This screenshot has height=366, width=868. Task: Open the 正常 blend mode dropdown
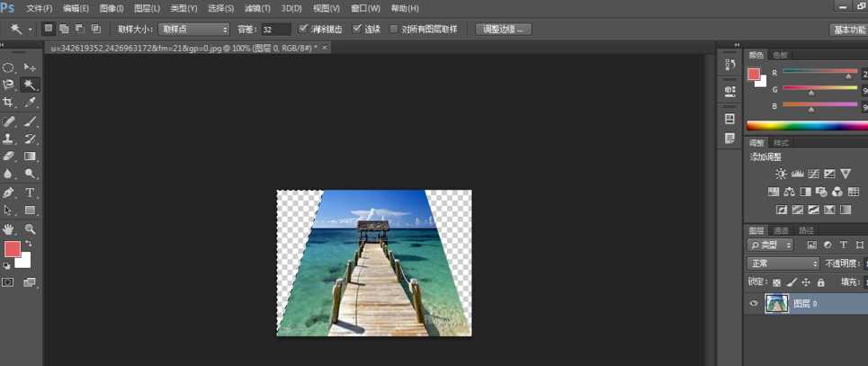pyautogui.click(x=783, y=263)
